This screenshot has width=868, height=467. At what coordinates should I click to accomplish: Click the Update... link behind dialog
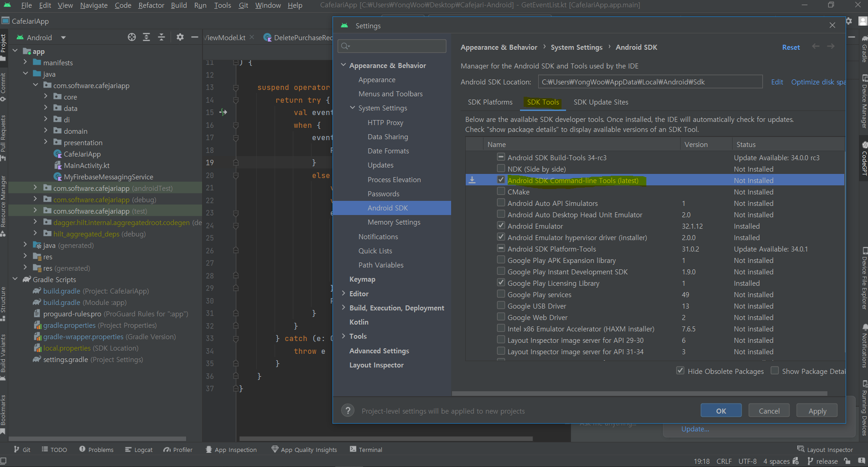pos(695,429)
